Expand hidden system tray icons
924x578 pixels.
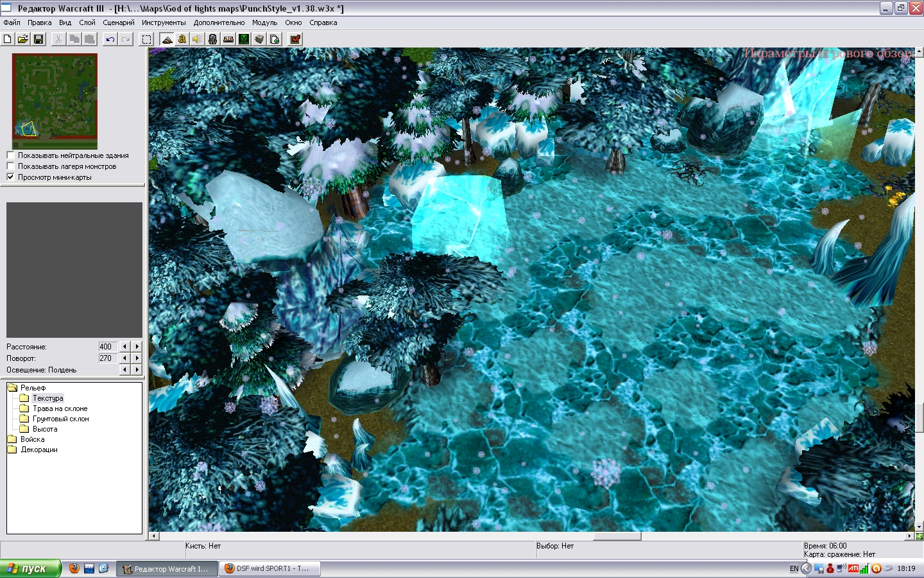(x=807, y=568)
